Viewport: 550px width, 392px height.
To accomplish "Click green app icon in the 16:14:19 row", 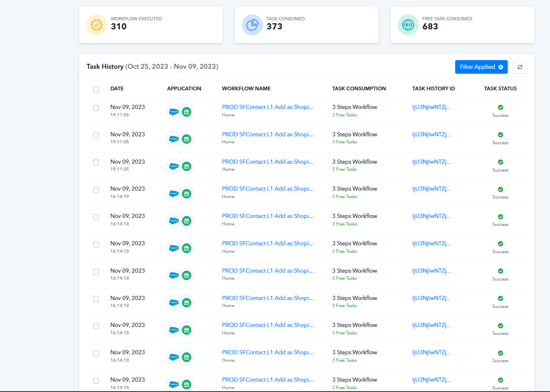I will click(187, 194).
